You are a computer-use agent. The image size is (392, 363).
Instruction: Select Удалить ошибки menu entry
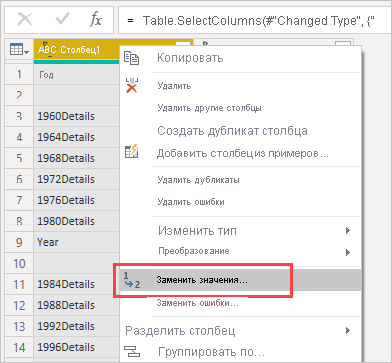click(191, 202)
